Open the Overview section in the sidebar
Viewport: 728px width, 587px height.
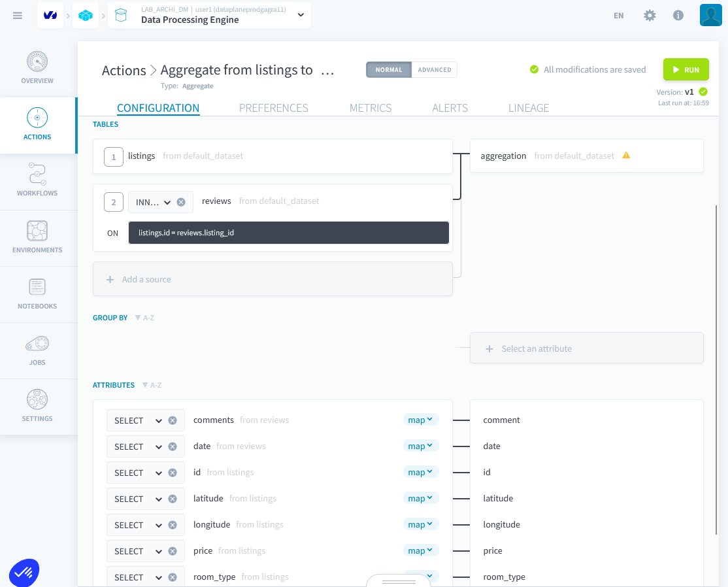pos(37,67)
